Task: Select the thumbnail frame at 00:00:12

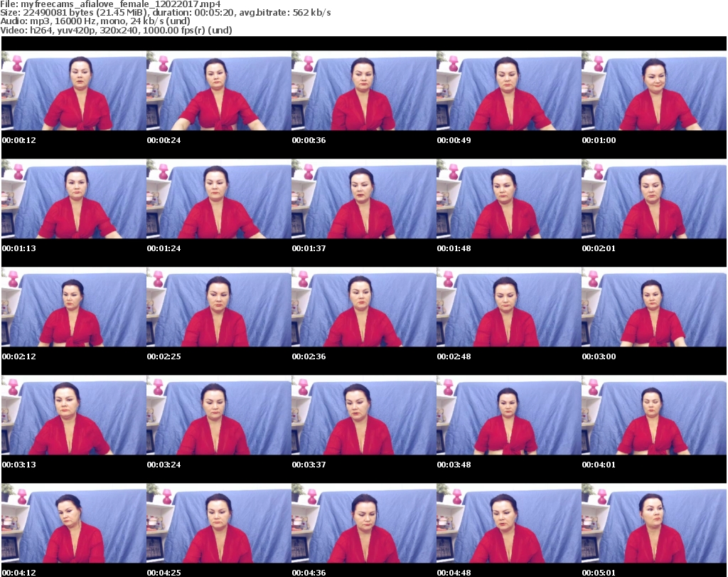Action: click(74, 90)
